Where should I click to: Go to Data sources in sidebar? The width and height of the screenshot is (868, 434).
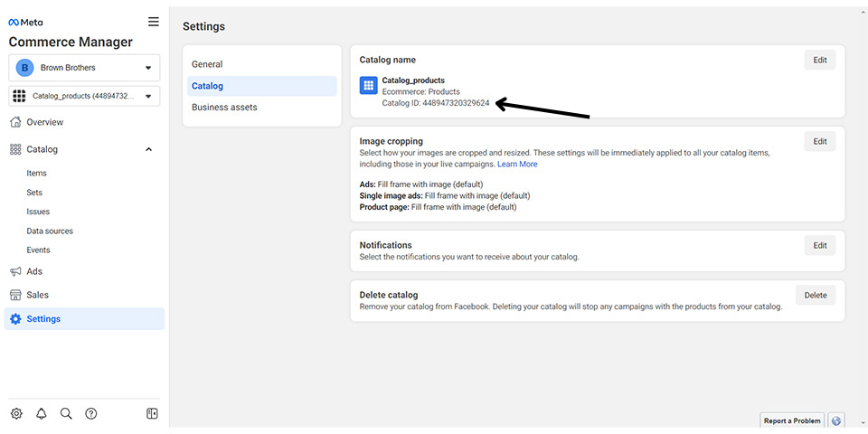[50, 231]
